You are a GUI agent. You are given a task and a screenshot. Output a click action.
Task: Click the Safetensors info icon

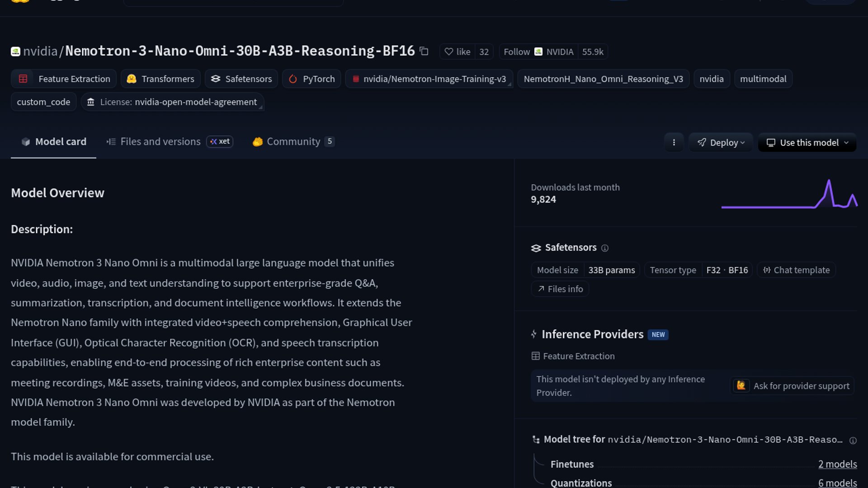pyautogui.click(x=605, y=248)
